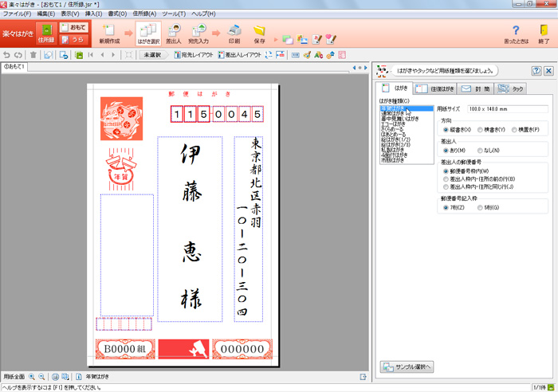Screen dimensions: 558x392
Task: Open 差出人 (sender) step icon
Action: [173, 33]
